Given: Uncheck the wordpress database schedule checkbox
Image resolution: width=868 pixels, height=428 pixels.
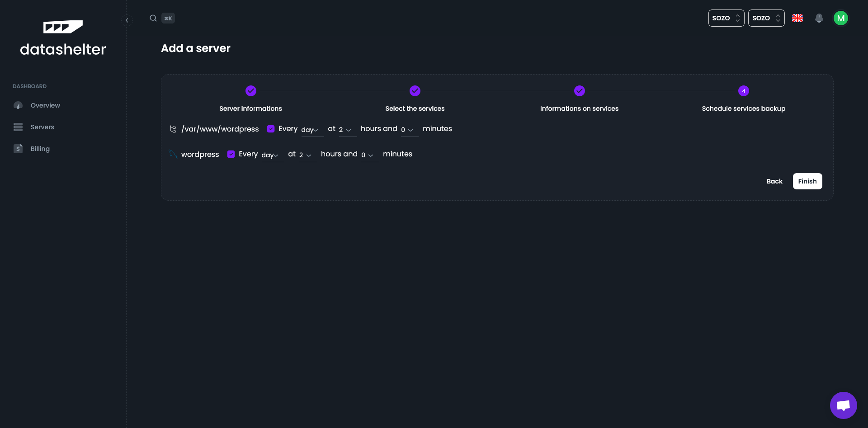Looking at the screenshot, I should coord(231,154).
